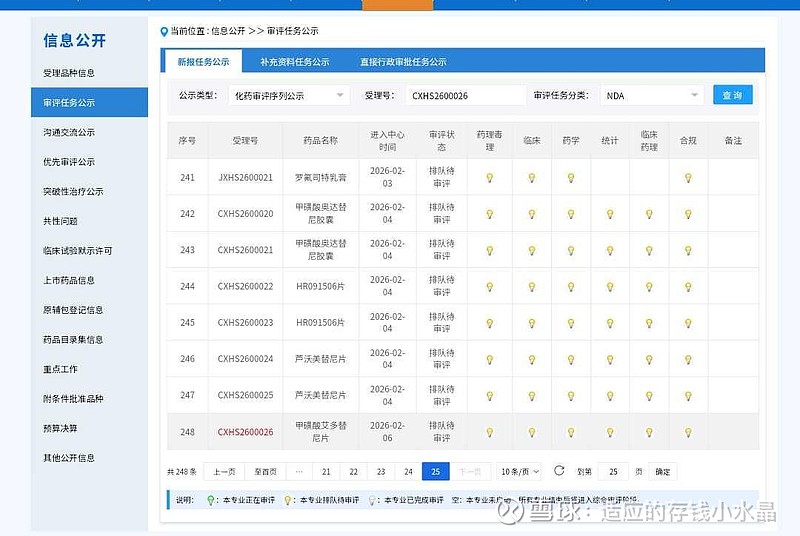Click the location pin icon beside 当前位置
Screen dimensions: 800x536
click(x=165, y=31)
